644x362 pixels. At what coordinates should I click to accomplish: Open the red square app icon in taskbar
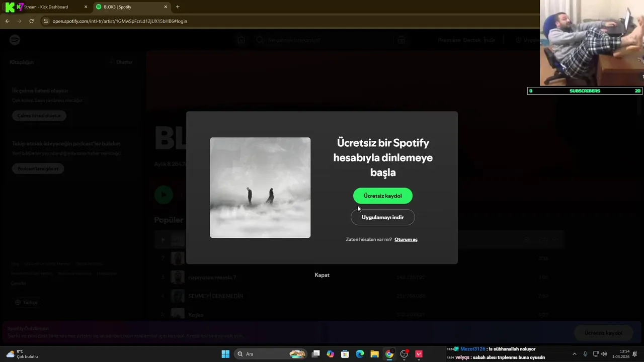coord(419,354)
